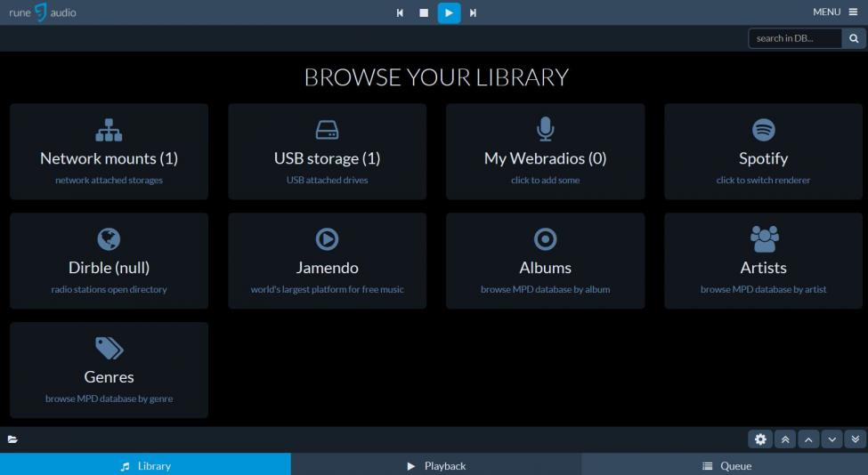Browse by Artists title
The width and height of the screenshot is (868, 475).
coord(763,268)
